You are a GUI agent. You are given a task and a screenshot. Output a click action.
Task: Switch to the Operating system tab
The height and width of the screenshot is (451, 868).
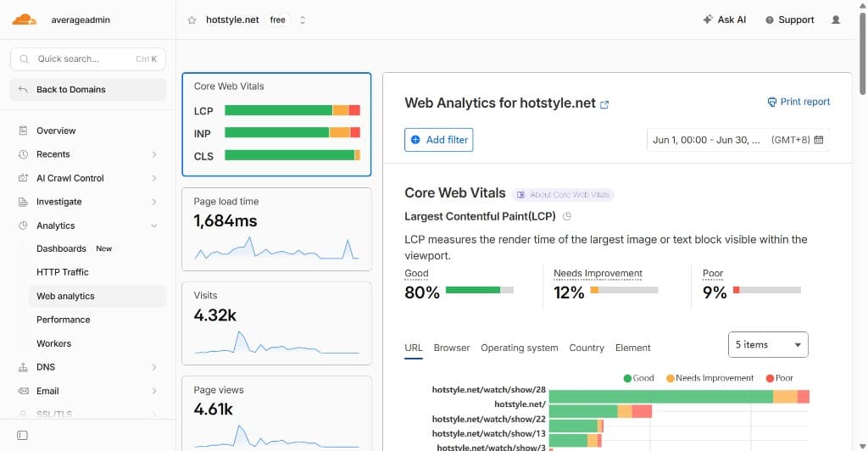pyautogui.click(x=520, y=348)
